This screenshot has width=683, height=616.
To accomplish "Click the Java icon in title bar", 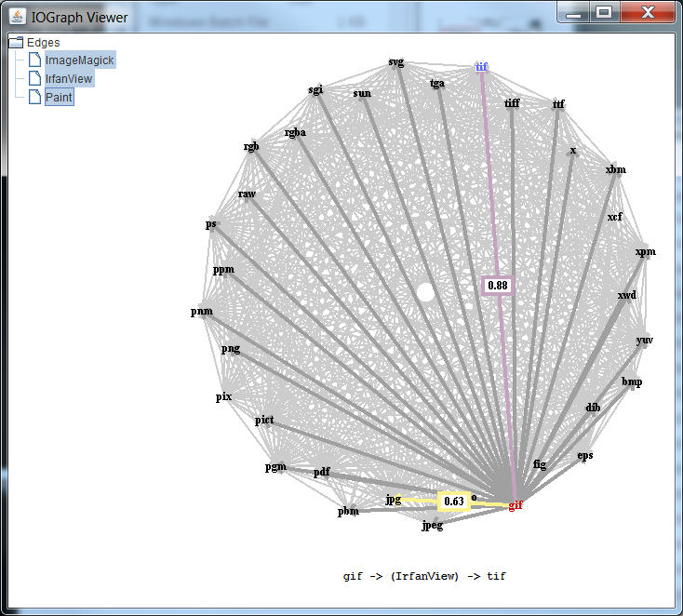I will point(18,17).
